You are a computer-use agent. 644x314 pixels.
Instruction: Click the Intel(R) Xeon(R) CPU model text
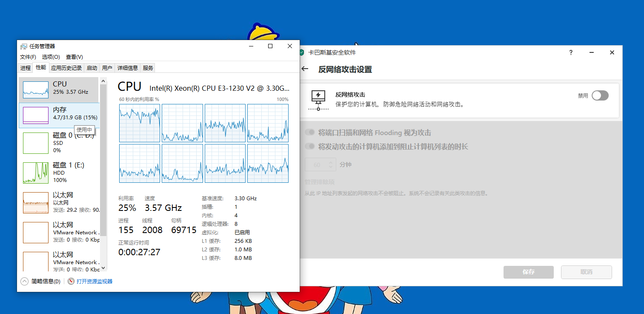tap(219, 88)
